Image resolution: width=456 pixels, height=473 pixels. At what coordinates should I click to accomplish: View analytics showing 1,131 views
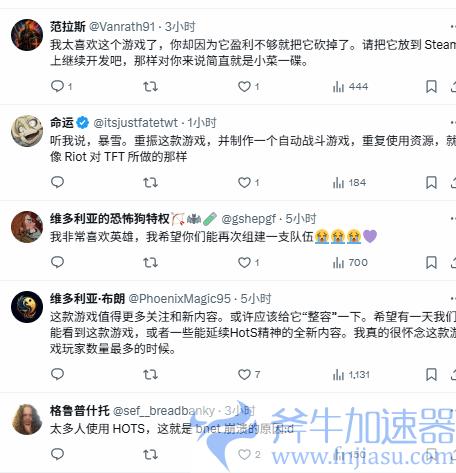[351, 375]
